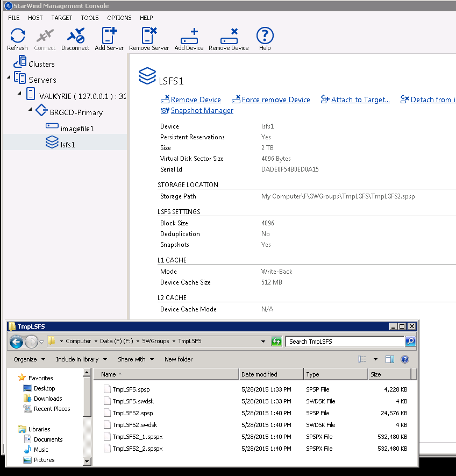Click the Detach from link

pos(433,100)
